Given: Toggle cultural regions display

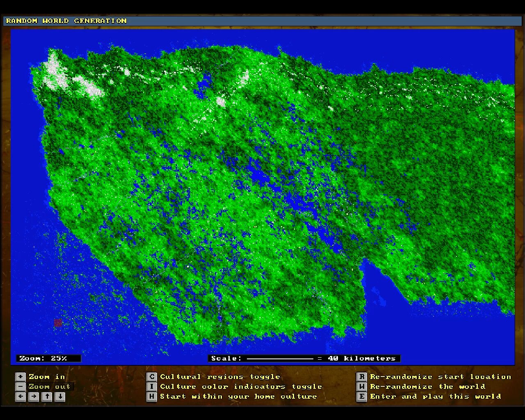Looking at the screenshot, I should pos(220,377).
